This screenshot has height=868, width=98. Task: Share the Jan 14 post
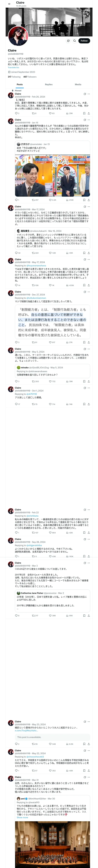coord(89,200)
